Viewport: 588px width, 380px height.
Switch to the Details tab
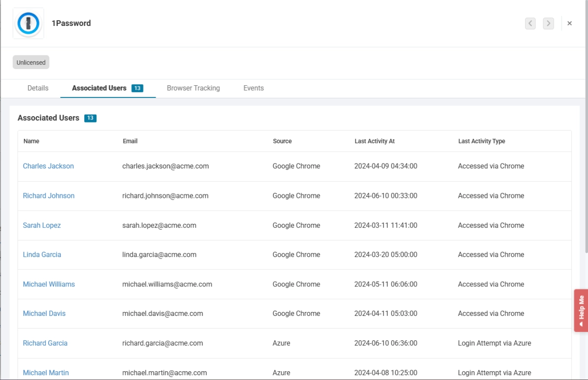38,88
